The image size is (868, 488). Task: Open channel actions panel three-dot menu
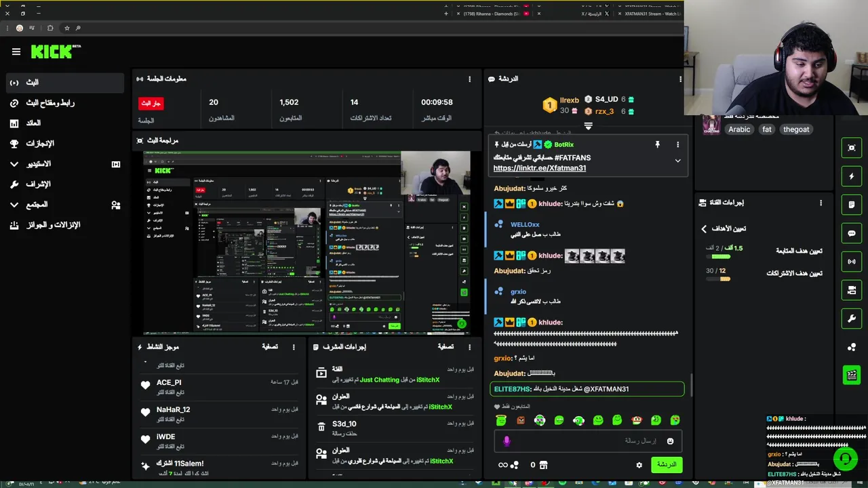pos(821,203)
